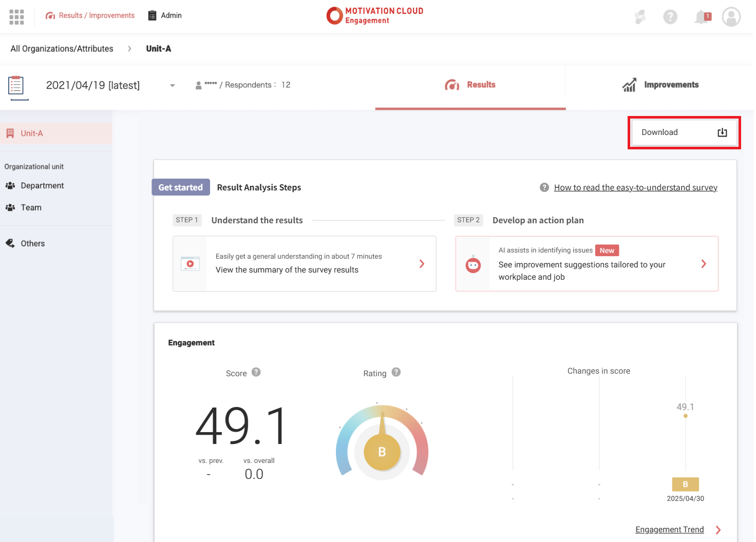Open the help question mark icon in header

tap(670, 17)
